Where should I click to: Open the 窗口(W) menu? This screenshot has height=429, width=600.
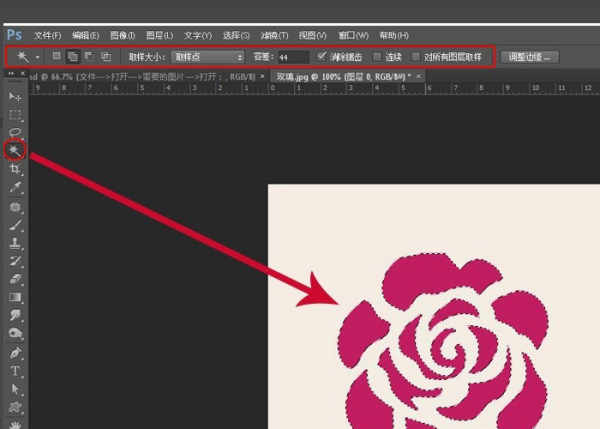click(353, 36)
